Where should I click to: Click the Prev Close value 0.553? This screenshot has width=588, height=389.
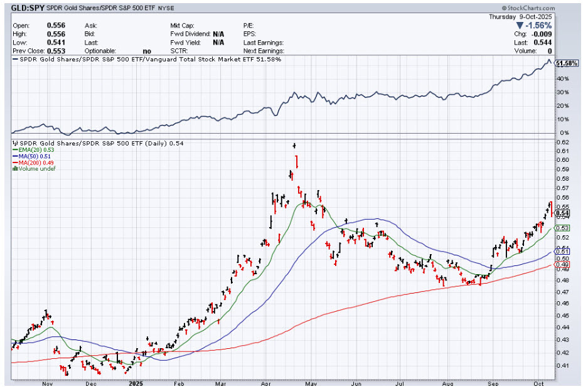[56, 51]
